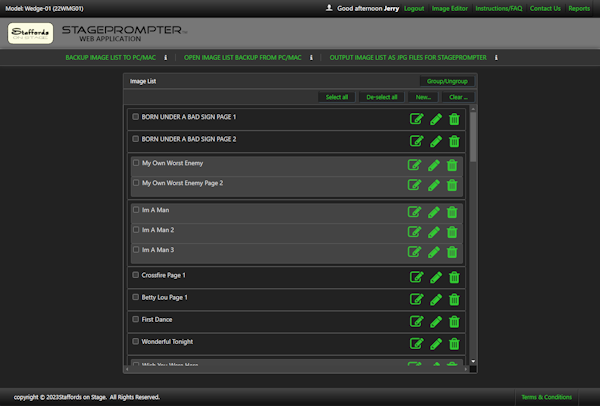This screenshot has height=406, width=600.
Task: Show info for Output Image List as JPG
Action: tap(496, 58)
